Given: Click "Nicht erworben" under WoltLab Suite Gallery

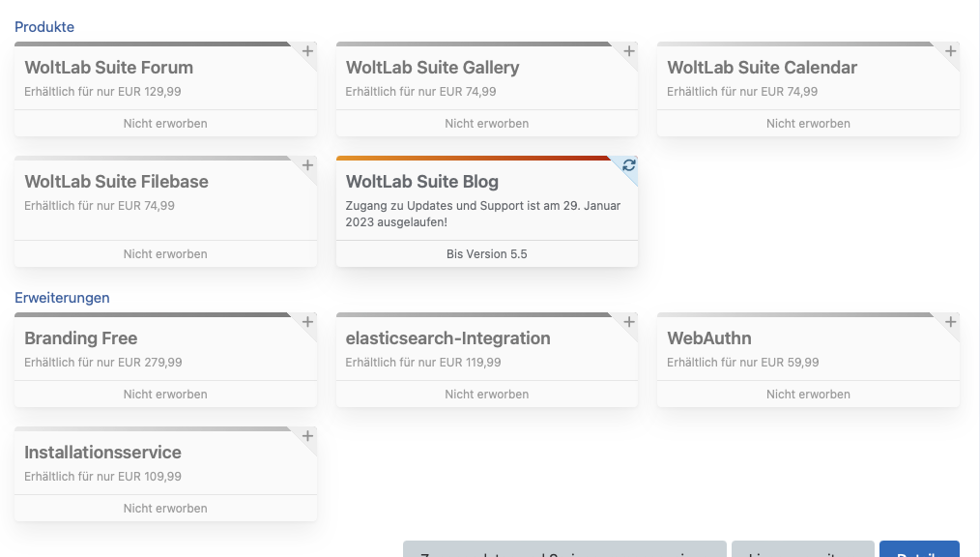Looking at the screenshot, I should click(486, 124).
